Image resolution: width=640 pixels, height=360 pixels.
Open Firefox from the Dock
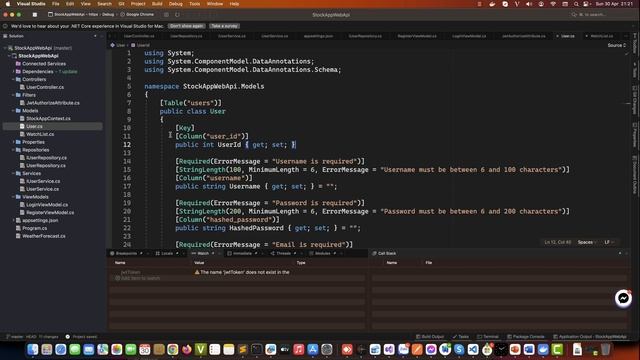[x=187, y=349]
